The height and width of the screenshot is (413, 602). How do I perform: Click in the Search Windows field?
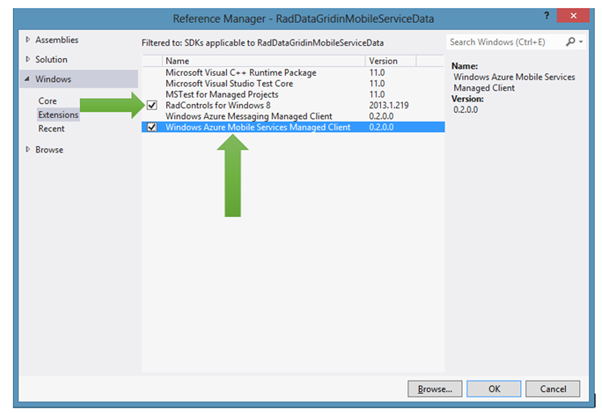505,42
